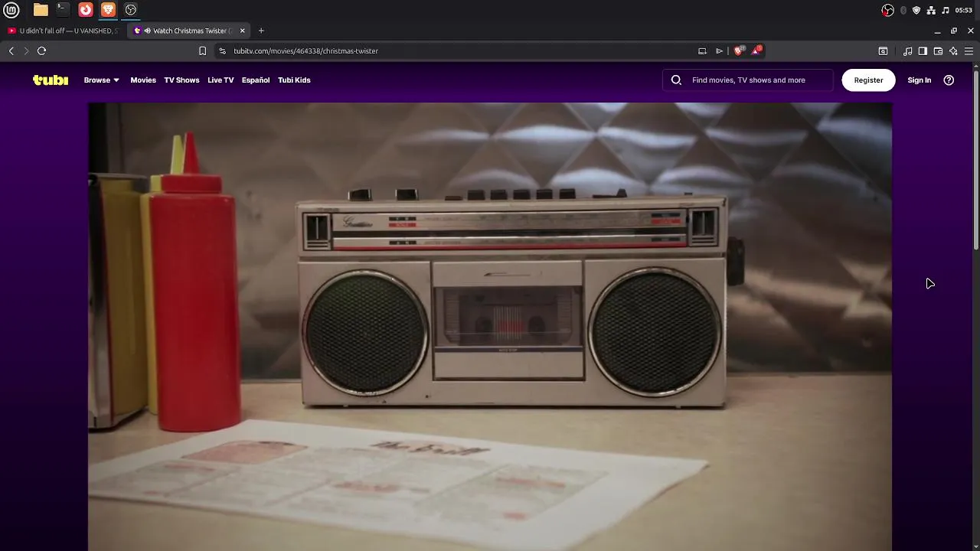Switch to the 'U didn't fall off' YouTube tab

pyautogui.click(x=64, y=31)
